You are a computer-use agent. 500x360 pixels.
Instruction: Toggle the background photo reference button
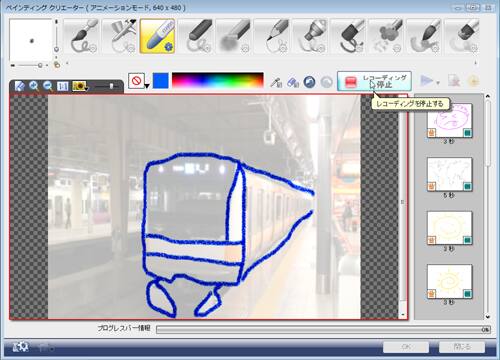point(78,86)
